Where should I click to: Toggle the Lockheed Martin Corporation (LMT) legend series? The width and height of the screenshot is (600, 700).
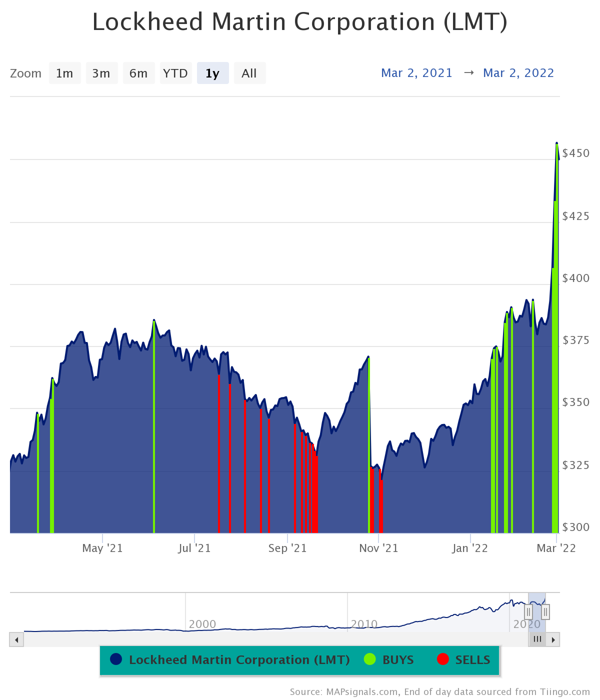click(x=230, y=660)
